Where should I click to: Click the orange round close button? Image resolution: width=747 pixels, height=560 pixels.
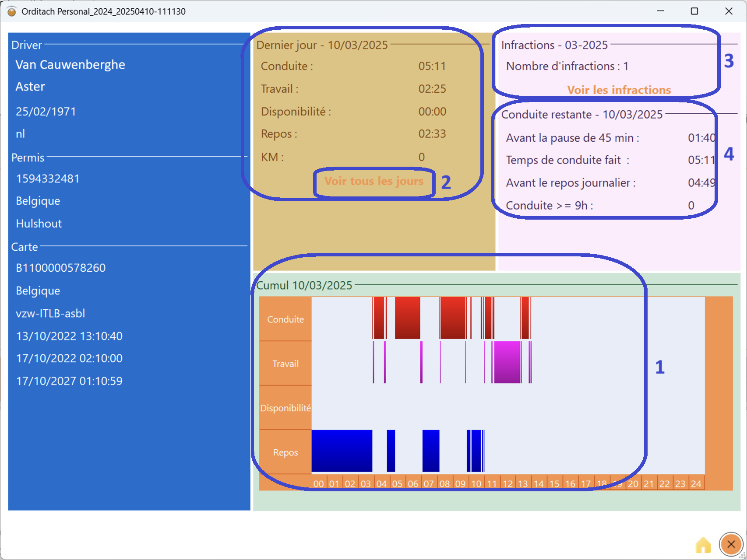tap(731, 544)
